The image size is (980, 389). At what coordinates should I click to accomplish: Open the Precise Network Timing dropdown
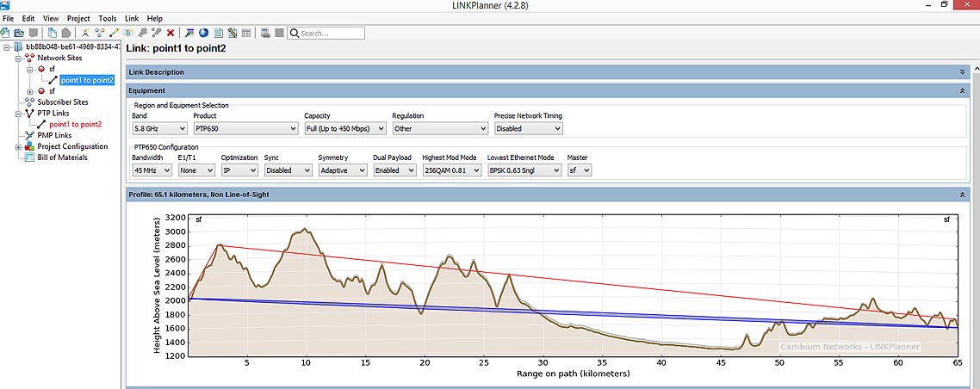click(x=528, y=128)
